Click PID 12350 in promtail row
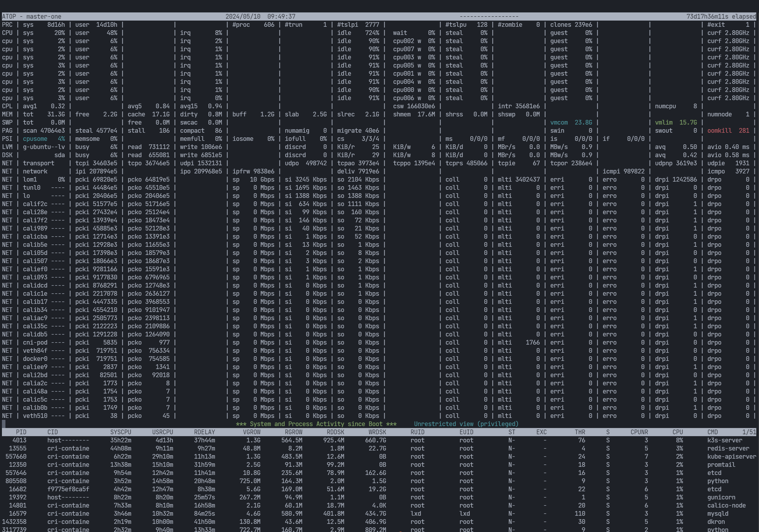 tap(17, 464)
